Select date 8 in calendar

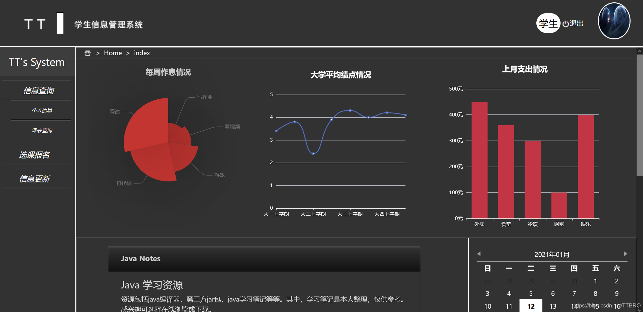(595, 293)
